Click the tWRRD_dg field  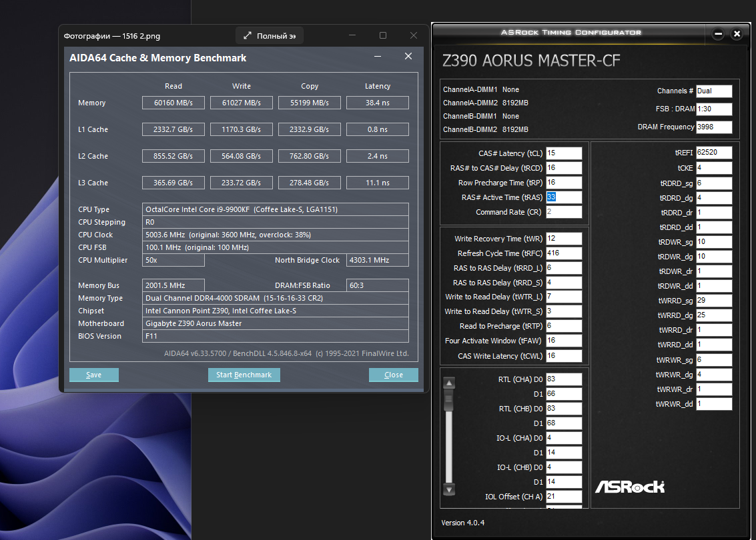[x=714, y=315]
